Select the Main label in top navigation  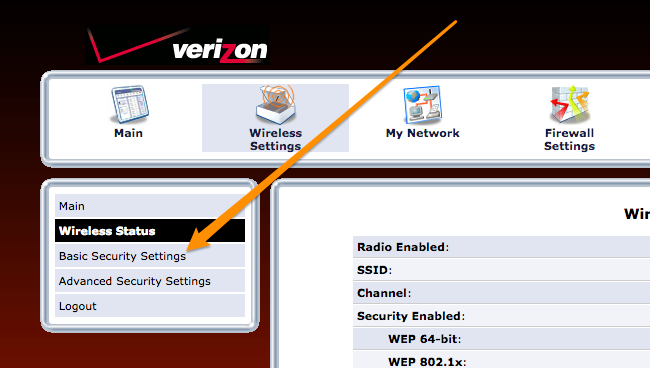click(x=129, y=133)
